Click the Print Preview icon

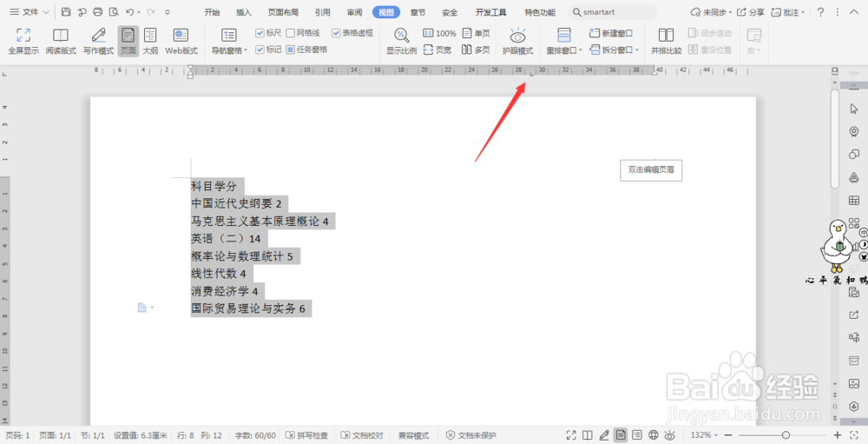114,11
